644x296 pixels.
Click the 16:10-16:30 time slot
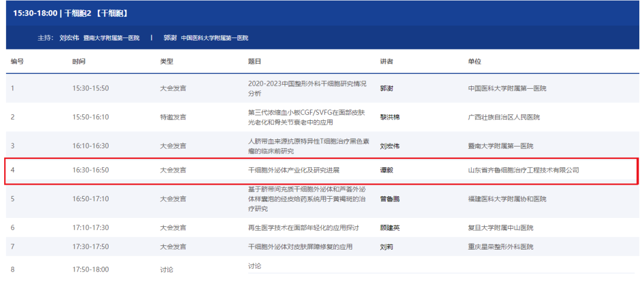pos(91,146)
